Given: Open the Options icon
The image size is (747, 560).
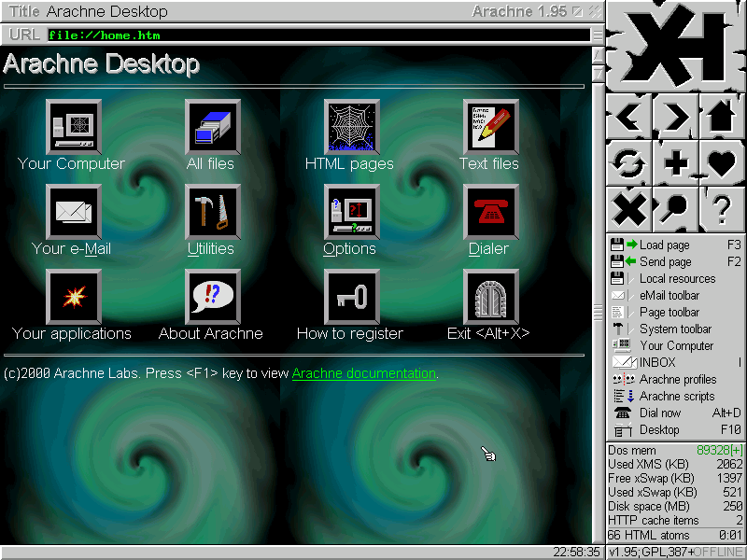Looking at the screenshot, I should 352,212.
